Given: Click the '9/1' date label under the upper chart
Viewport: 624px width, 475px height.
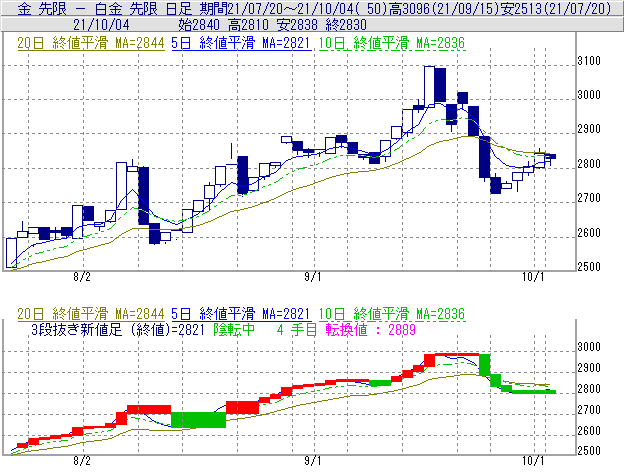Looking at the screenshot, I should tap(313, 276).
